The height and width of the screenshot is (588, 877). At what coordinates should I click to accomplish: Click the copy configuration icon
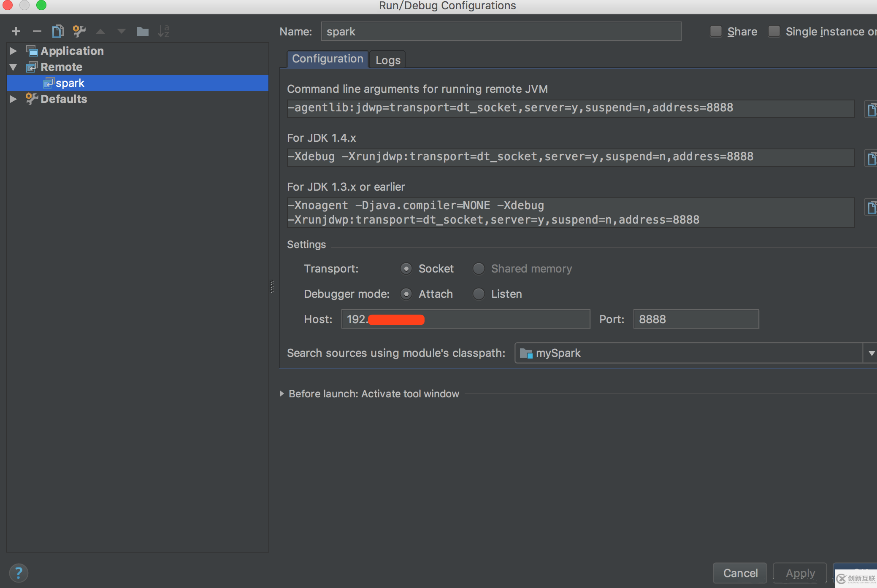pos(58,31)
